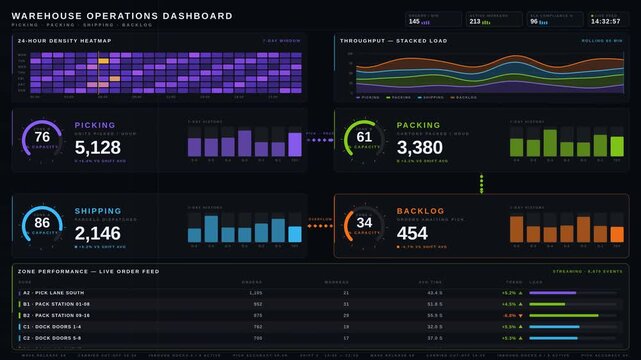Select the B1 · Pack Station 01-08 row
641x360 pixels.
319,304
